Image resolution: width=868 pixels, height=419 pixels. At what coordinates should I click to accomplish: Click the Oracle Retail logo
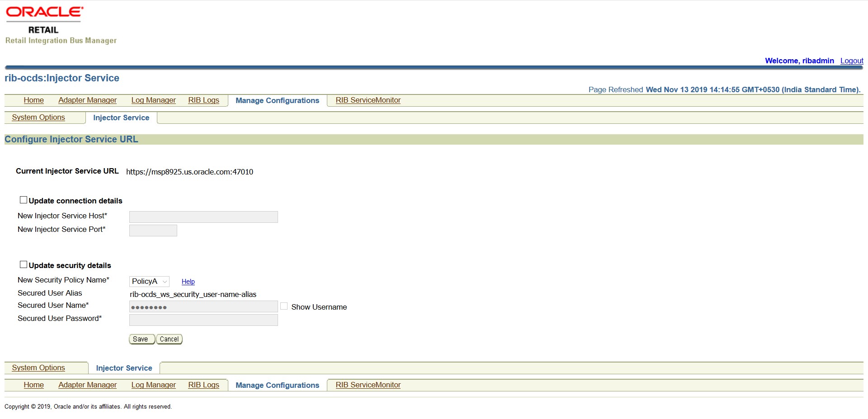point(44,20)
